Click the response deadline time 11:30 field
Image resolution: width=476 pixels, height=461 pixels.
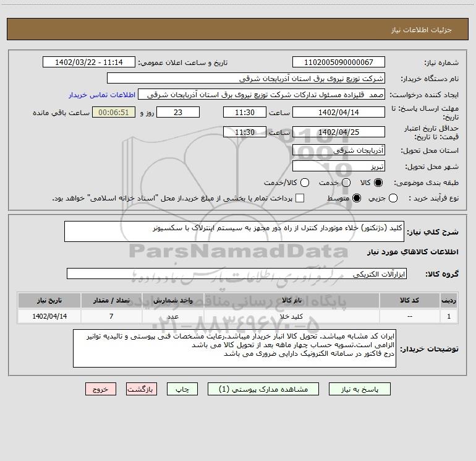click(x=245, y=112)
